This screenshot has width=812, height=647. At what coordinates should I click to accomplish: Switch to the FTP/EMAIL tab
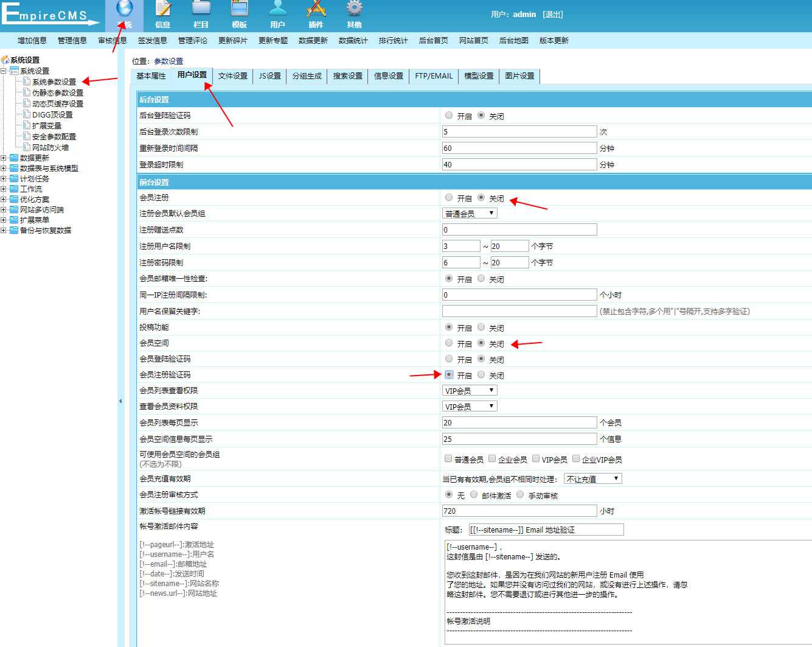[x=434, y=76]
